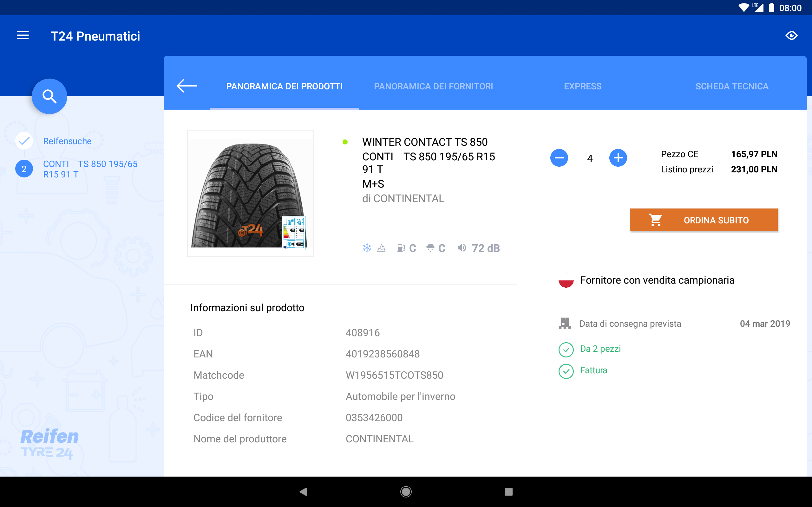Enlarge the tire product image
This screenshot has width=812, height=507.
point(250,194)
